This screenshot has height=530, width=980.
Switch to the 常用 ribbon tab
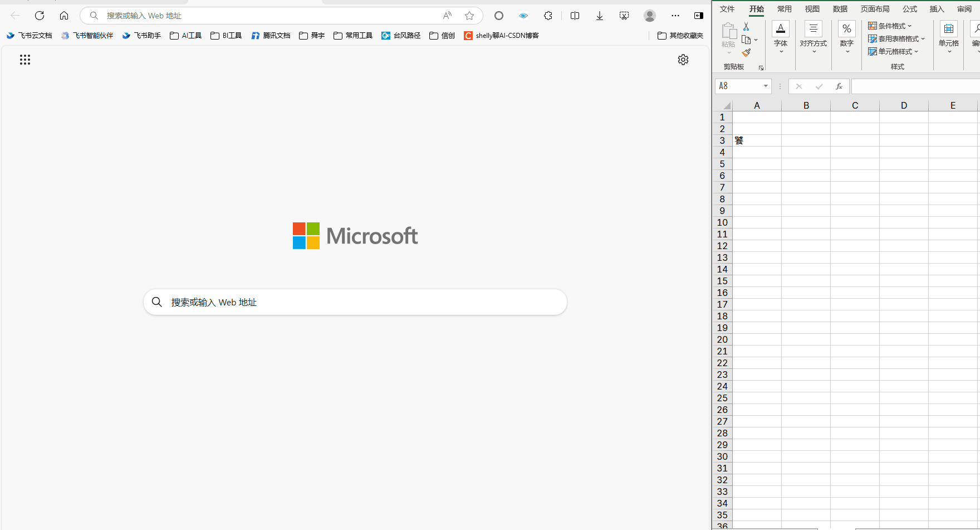785,9
